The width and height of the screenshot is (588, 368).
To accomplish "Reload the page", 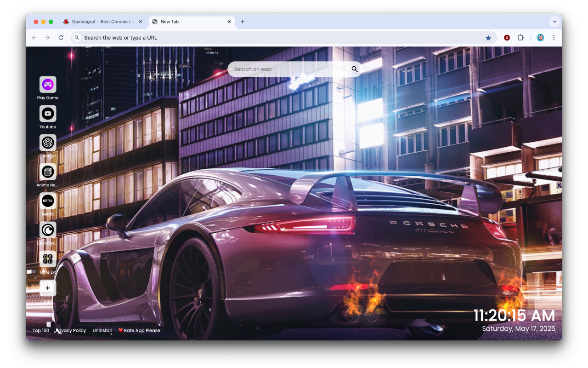I will (61, 38).
